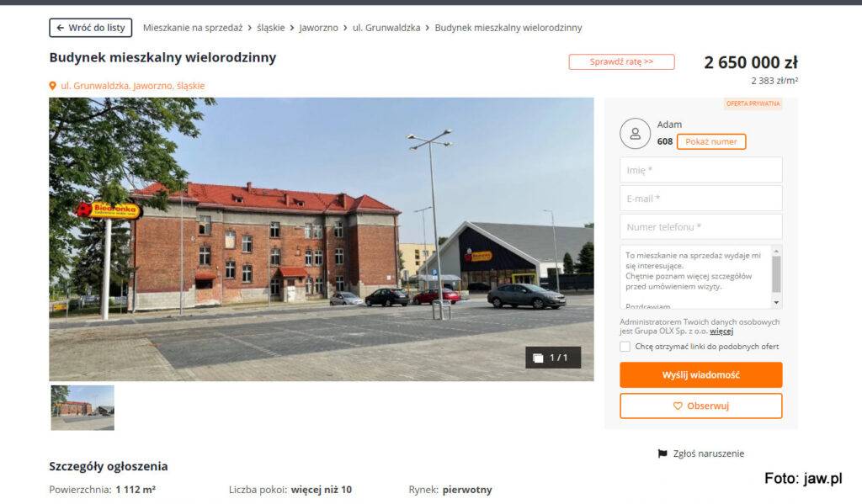The height and width of the screenshot is (504, 862).
Task: Click Sprawdź ratę button
Action: pos(622,61)
